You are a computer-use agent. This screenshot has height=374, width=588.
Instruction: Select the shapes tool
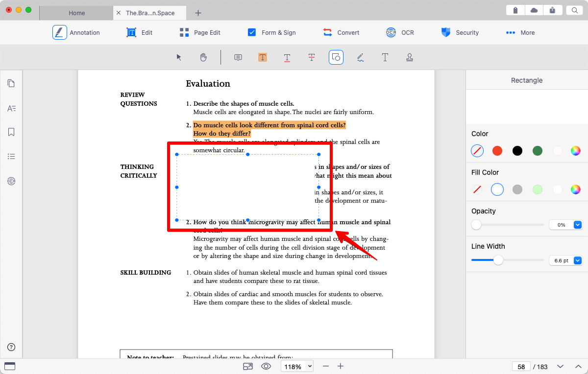[x=336, y=57]
